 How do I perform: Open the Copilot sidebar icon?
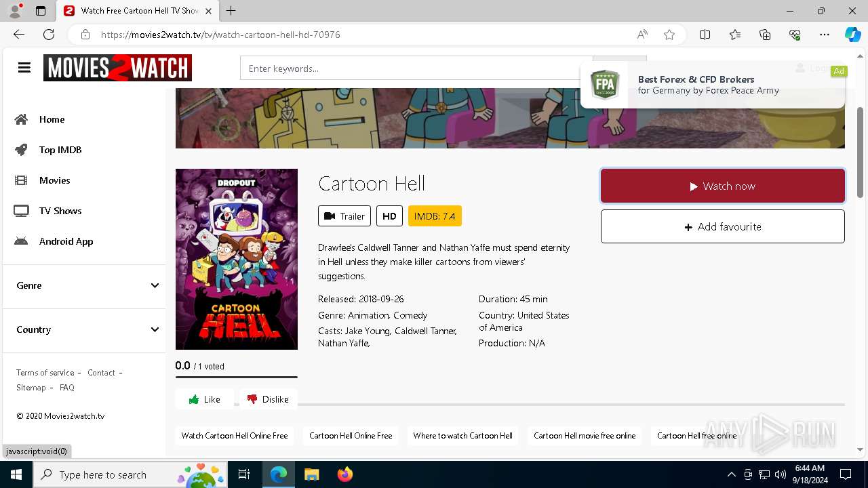point(852,35)
